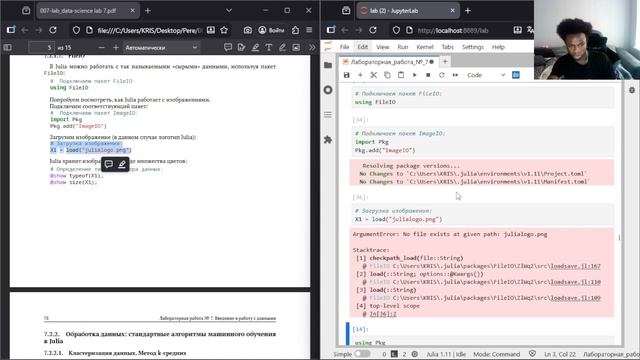
Task: Click the Ln 3, Col 22 status item
Action: (x=560, y=354)
